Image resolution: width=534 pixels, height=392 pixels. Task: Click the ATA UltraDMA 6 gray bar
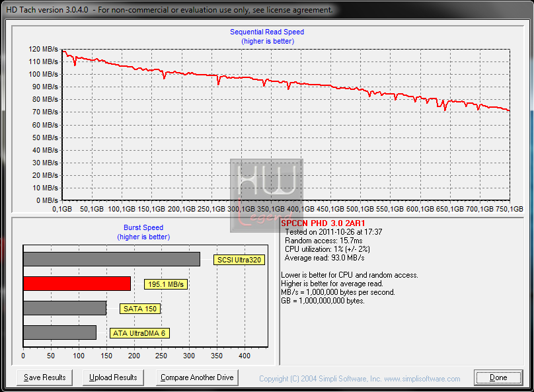[59, 333]
